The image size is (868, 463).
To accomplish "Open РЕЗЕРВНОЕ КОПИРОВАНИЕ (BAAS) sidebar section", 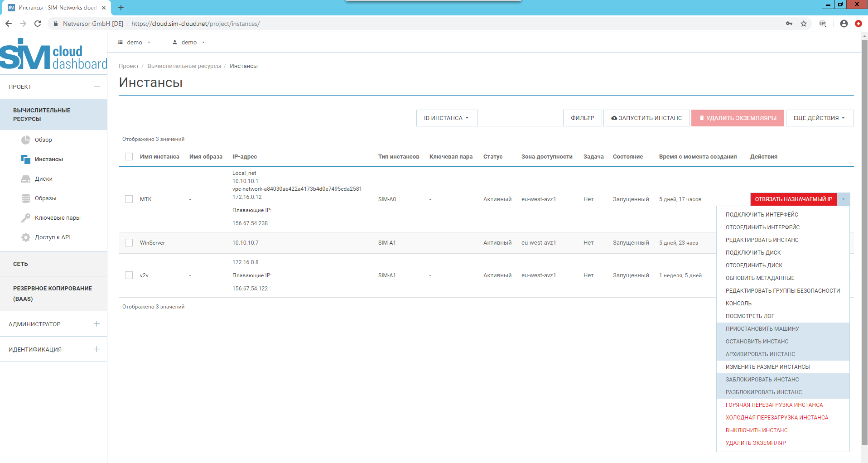I will coord(53,294).
